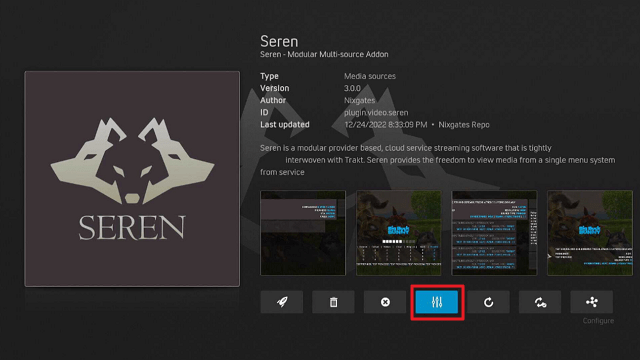Image resolution: width=640 pixels, height=360 pixels.
Task: Launch Seren with the rocket icon
Action: pyautogui.click(x=282, y=302)
